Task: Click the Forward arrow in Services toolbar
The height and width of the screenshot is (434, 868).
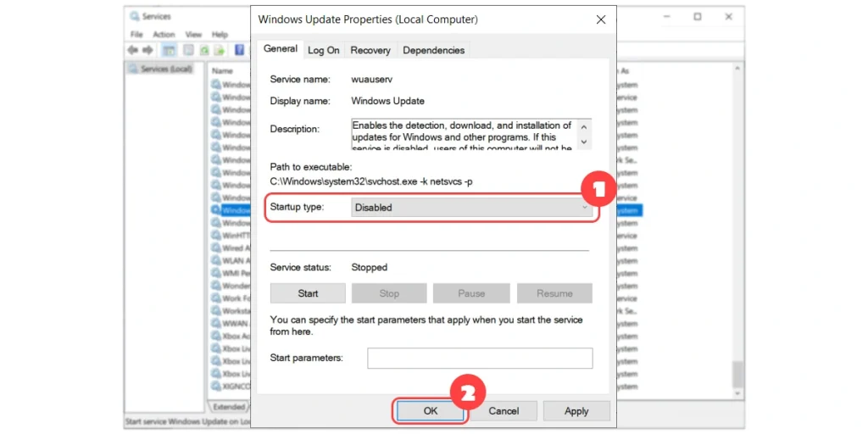Action: [x=147, y=50]
